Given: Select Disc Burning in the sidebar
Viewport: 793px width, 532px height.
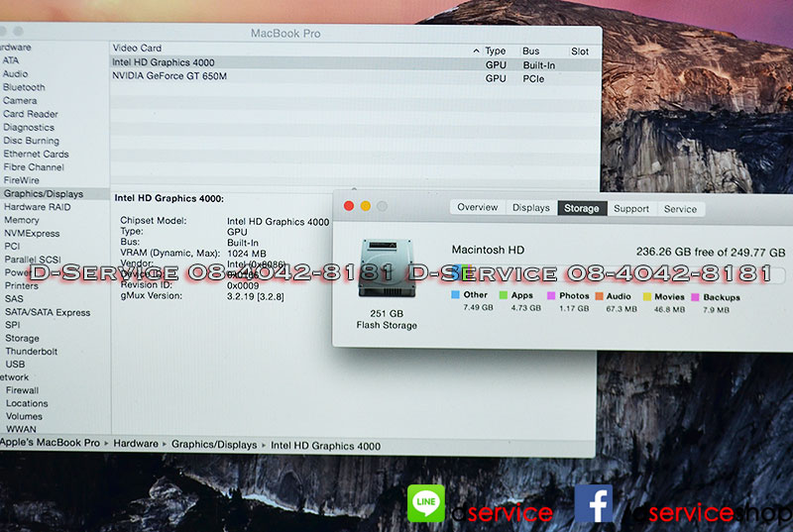Looking at the screenshot, I should click(x=32, y=141).
